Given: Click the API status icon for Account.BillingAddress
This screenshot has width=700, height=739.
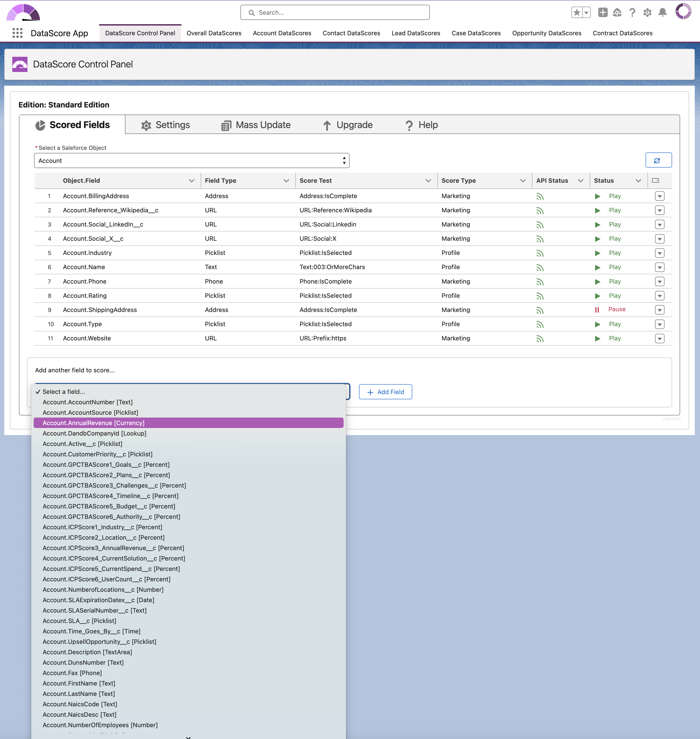Looking at the screenshot, I should pos(540,196).
